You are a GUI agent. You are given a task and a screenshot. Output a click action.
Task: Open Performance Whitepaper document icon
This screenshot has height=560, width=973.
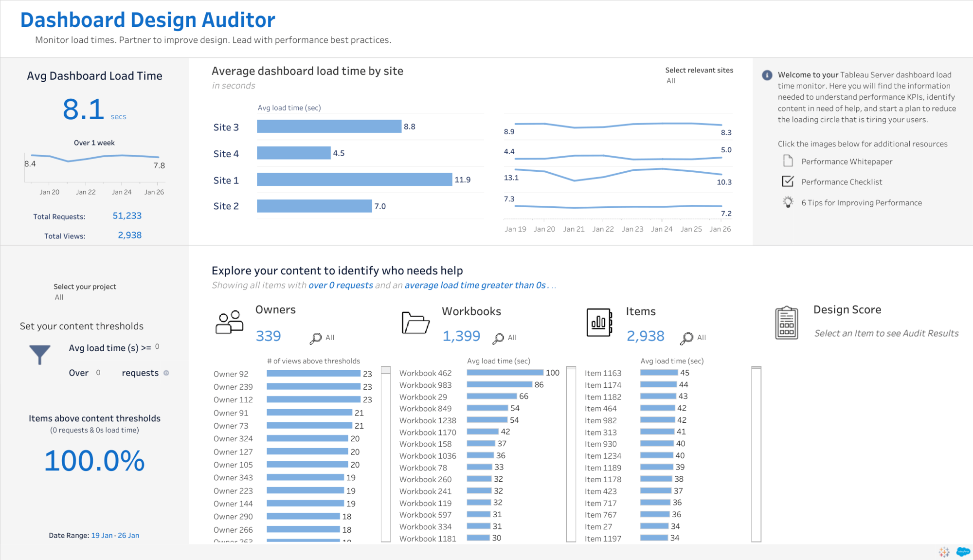point(788,161)
